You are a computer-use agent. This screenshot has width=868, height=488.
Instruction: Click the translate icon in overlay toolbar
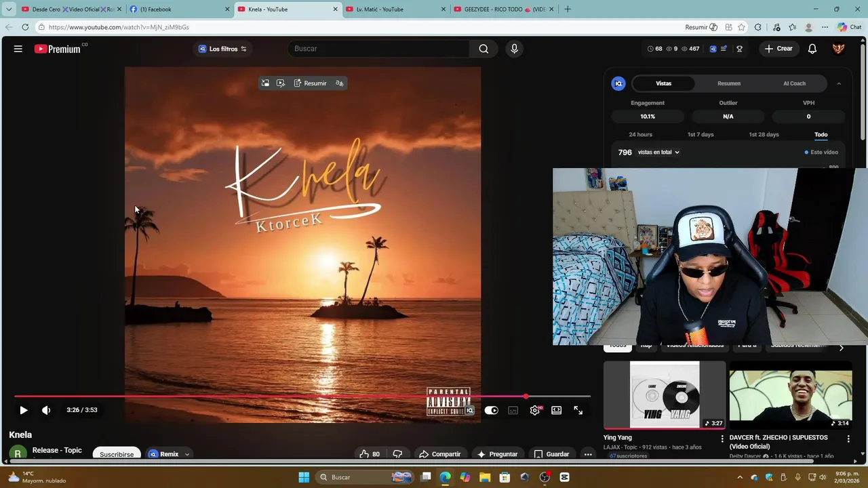[x=339, y=83]
